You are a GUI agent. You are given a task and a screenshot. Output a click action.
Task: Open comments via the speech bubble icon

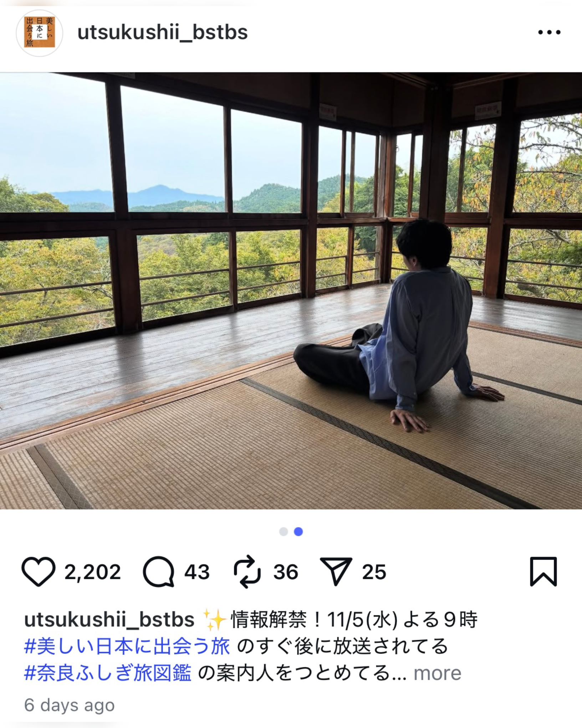pyautogui.click(x=159, y=572)
